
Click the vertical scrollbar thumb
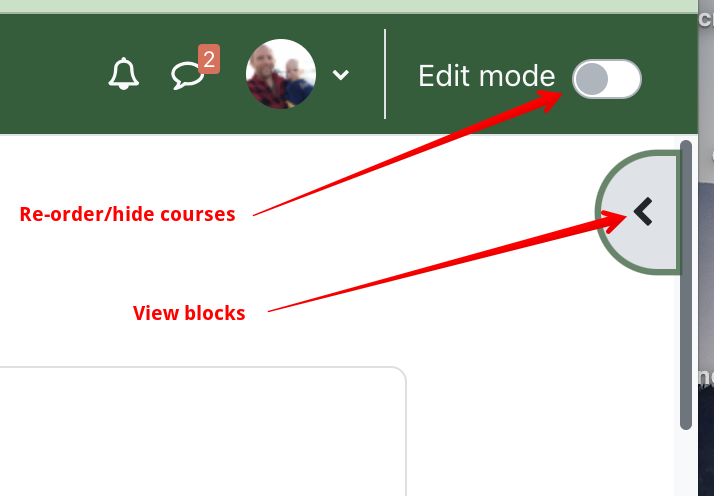point(686,285)
